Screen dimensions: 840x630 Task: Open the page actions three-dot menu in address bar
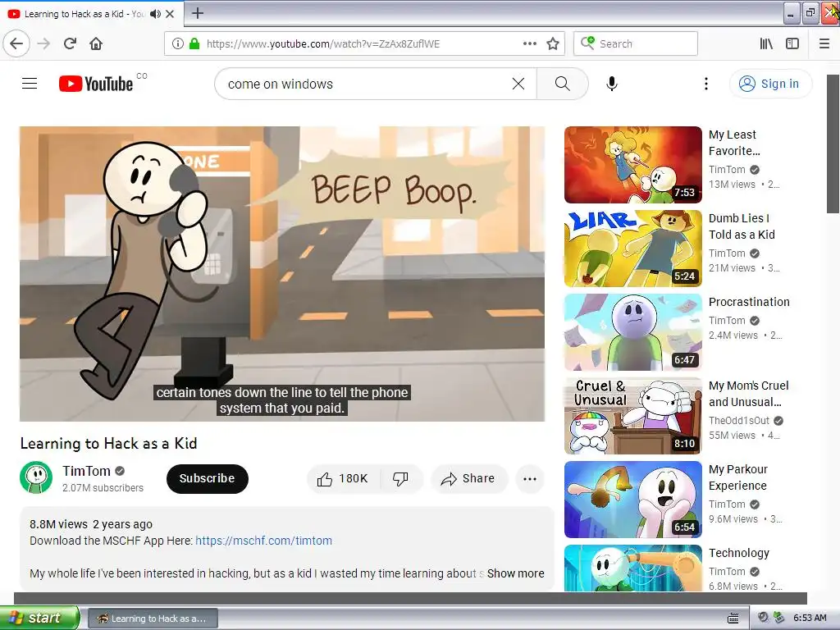[x=529, y=43]
